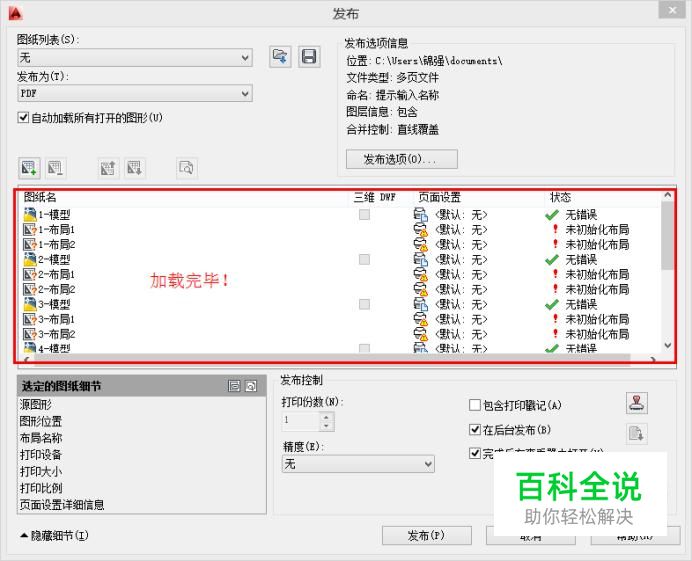The height and width of the screenshot is (561, 692).
Task: Check the 三维 DWF box for 3-模型
Action: click(364, 304)
